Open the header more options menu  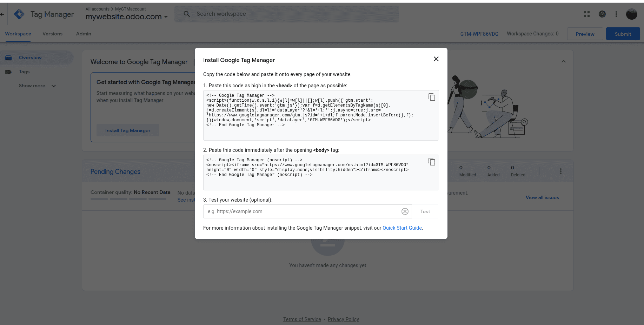pyautogui.click(x=616, y=14)
